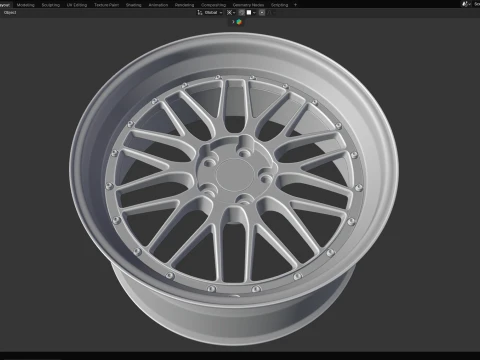This screenshot has height=360, width=480.
Task: Select the wheel rim model in viewport
Action: (234, 188)
